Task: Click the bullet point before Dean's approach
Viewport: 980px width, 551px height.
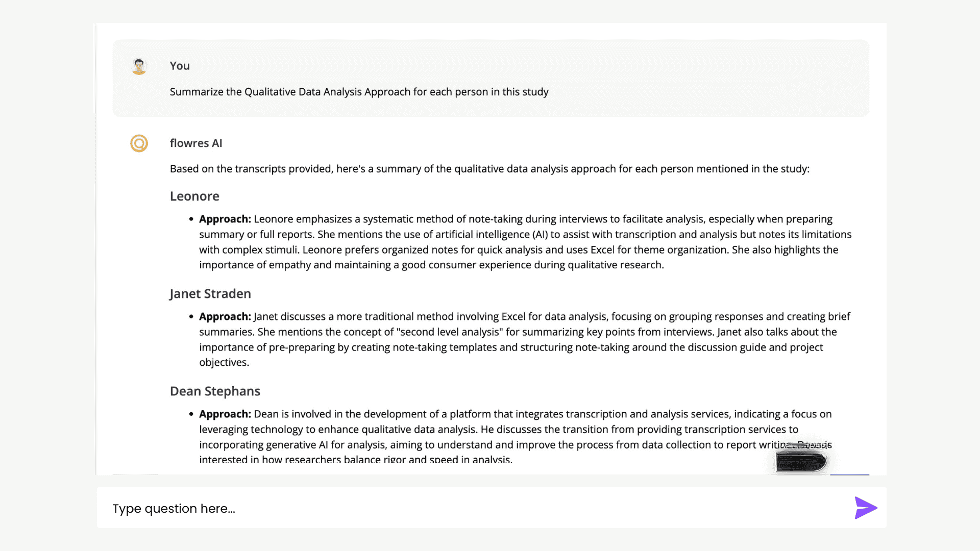Action: point(191,414)
